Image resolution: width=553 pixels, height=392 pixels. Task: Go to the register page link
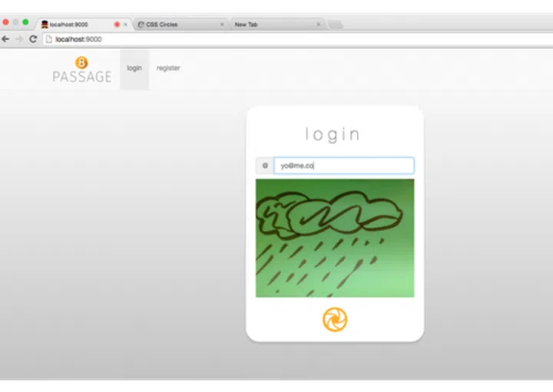click(168, 68)
